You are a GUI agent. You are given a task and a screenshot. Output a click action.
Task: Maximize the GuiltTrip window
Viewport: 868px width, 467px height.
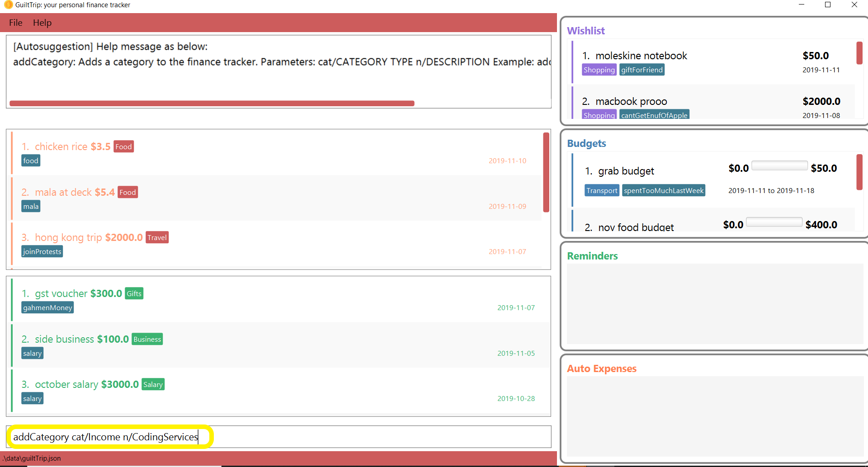[x=828, y=5]
